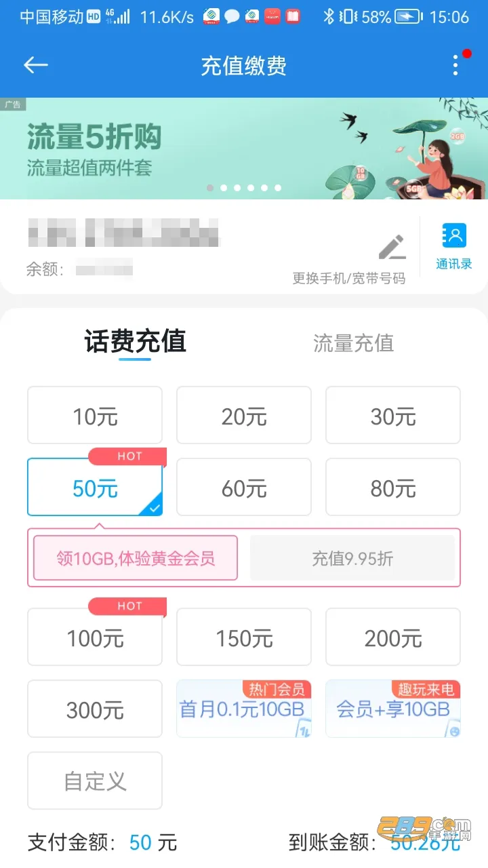
Task: Tap the back arrow icon
Action: 35,65
